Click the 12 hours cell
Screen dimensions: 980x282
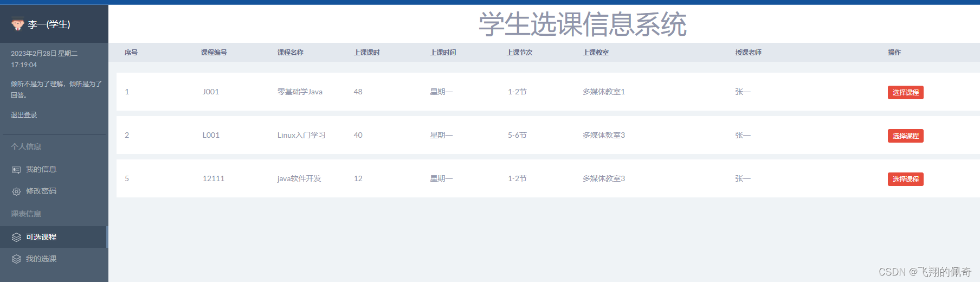358,178
